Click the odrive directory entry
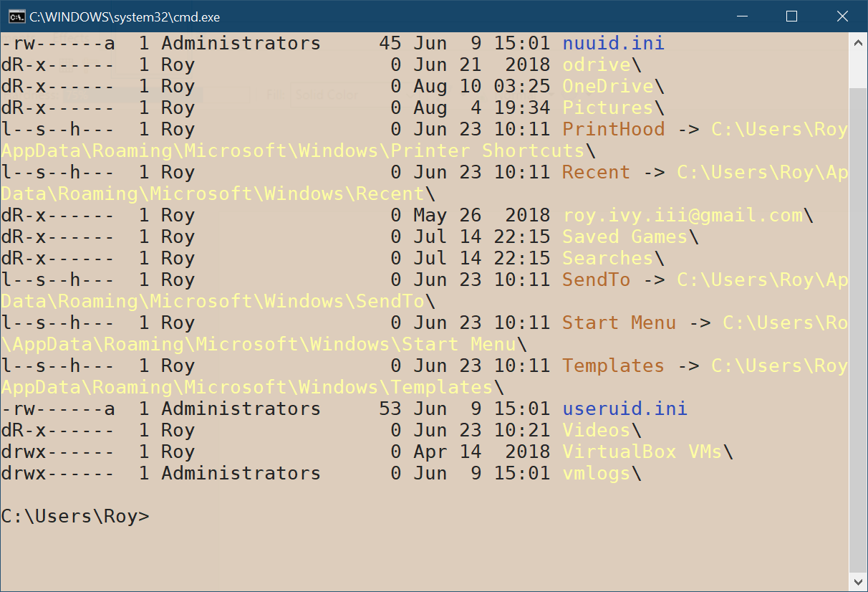Viewport: 868px width, 592px height. [x=596, y=65]
